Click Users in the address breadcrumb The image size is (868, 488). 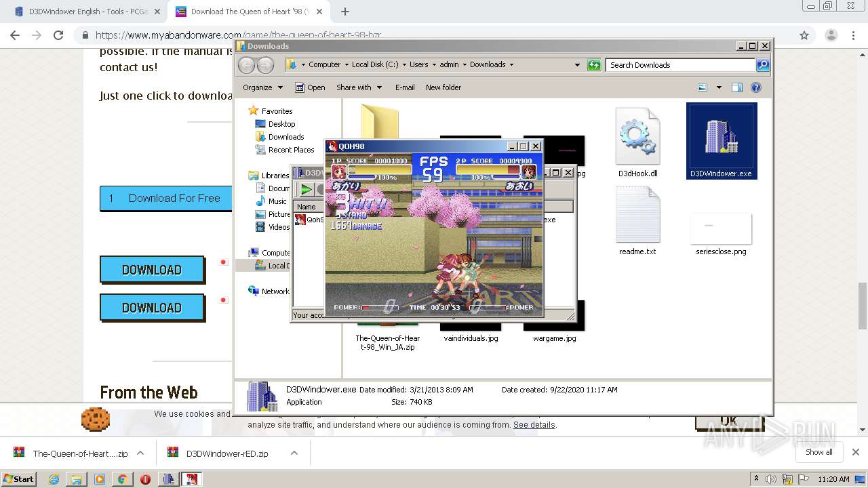tap(418, 65)
